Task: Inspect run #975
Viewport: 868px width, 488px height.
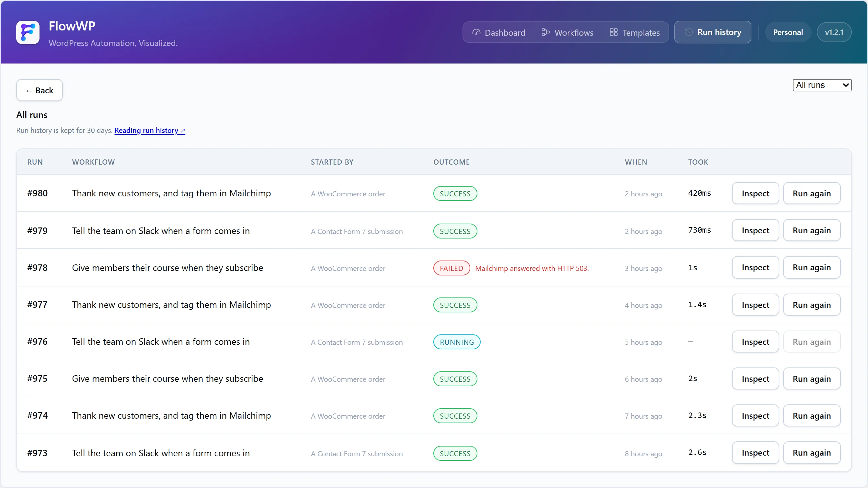Action: (x=755, y=378)
